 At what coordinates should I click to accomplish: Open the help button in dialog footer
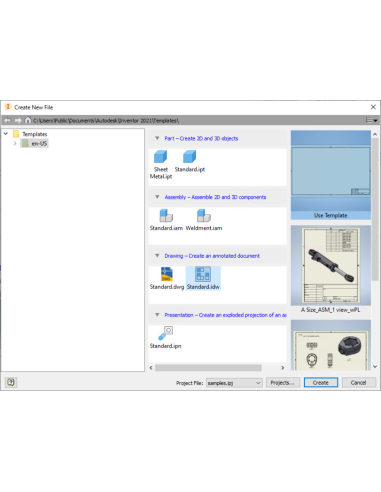point(11,382)
